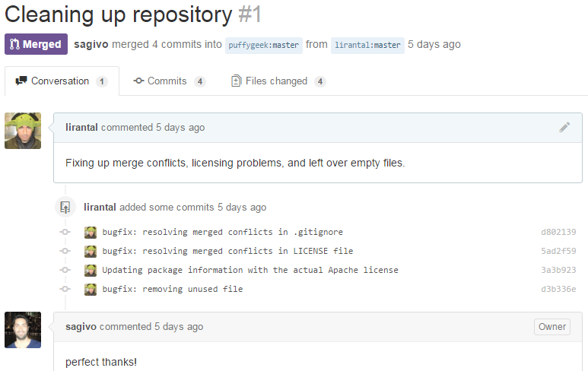Switch to the Commits tab

(x=169, y=81)
